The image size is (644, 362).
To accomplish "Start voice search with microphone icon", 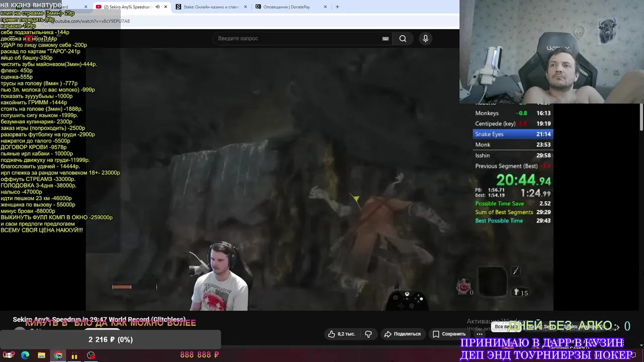I will click(426, 38).
